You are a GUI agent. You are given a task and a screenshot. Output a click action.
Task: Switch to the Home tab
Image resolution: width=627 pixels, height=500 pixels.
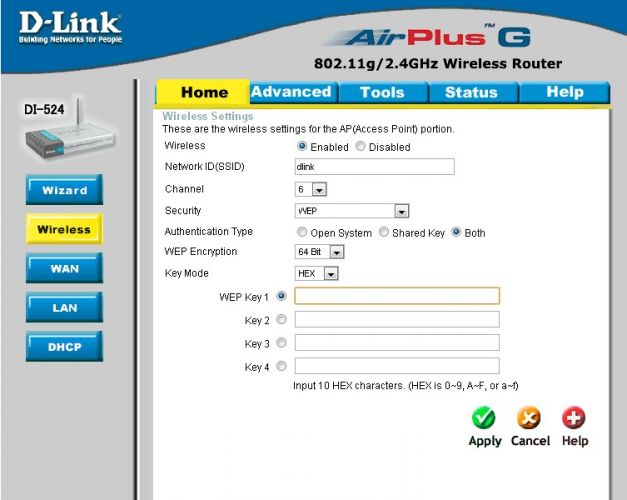point(204,92)
